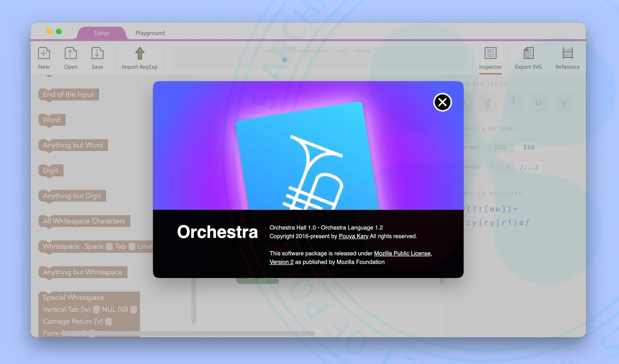Toggle the g flag
619x364 pixels.
pos(488,102)
